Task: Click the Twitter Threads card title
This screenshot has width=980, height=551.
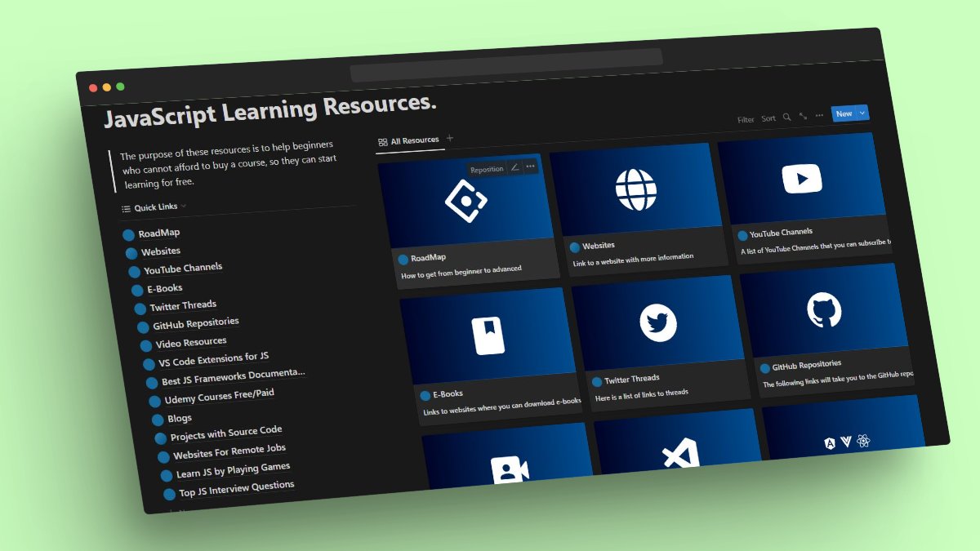Action: click(x=632, y=380)
